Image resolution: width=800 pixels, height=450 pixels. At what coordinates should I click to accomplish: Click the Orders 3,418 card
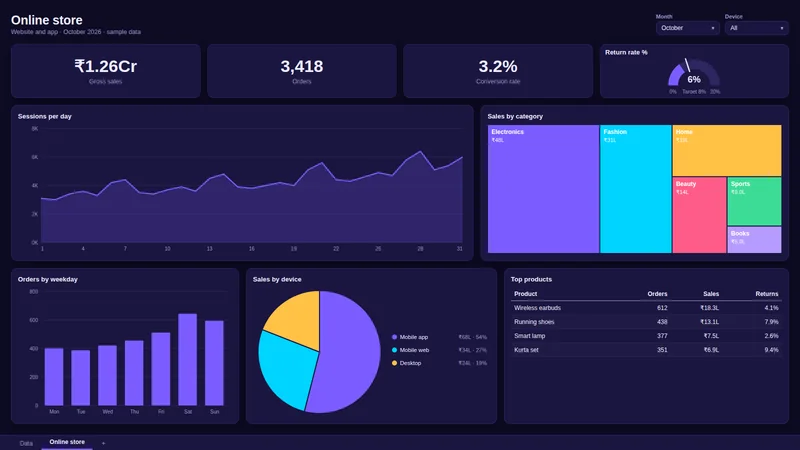tap(302, 71)
